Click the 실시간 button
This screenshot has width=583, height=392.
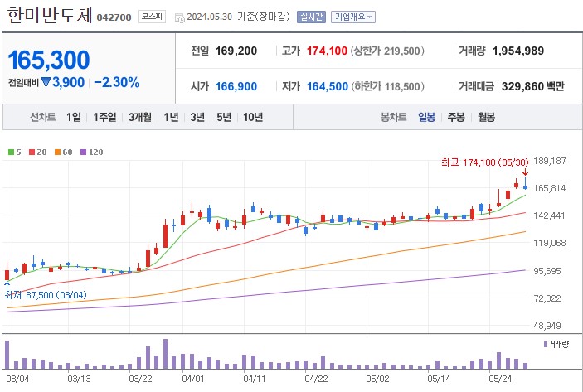(x=311, y=17)
